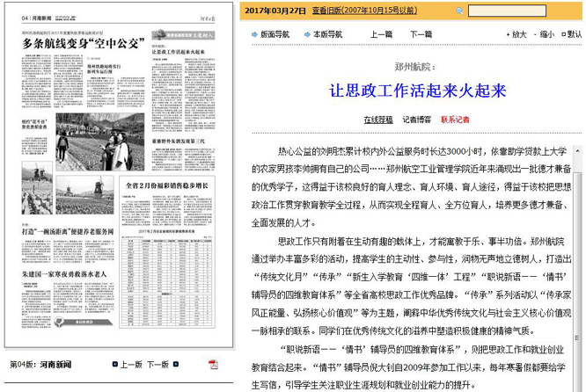Image resolution: width=586 pixels, height=392 pixels.
Task: Open 记者博客 link
Action: pyautogui.click(x=417, y=120)
